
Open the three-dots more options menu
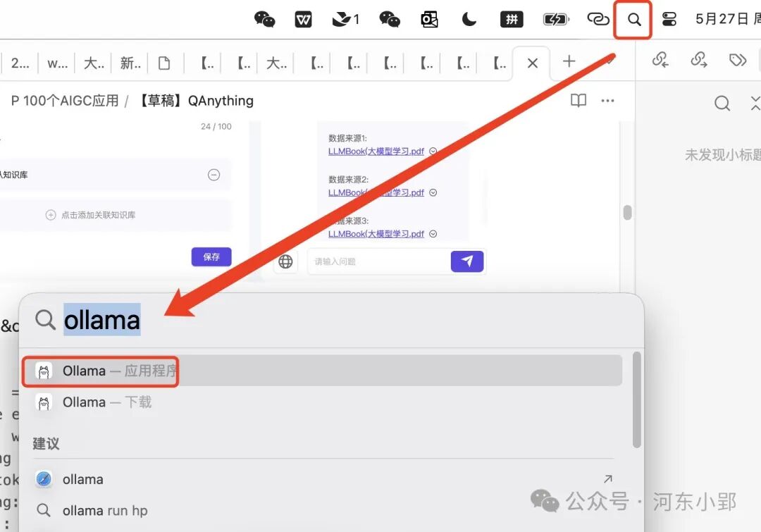coord(607,101)
